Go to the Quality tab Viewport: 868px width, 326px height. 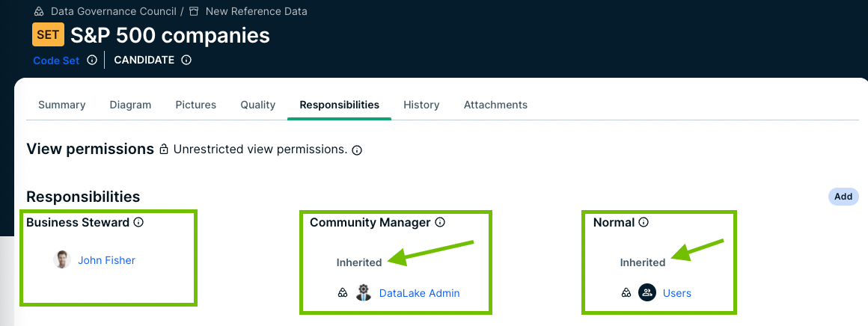pos(257,105)
